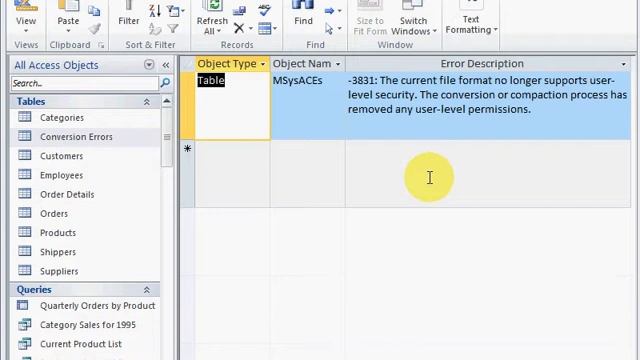The image size is (640, 360).
Task: Click the 'MSysACEs' cell
Action: click(308, 106)
